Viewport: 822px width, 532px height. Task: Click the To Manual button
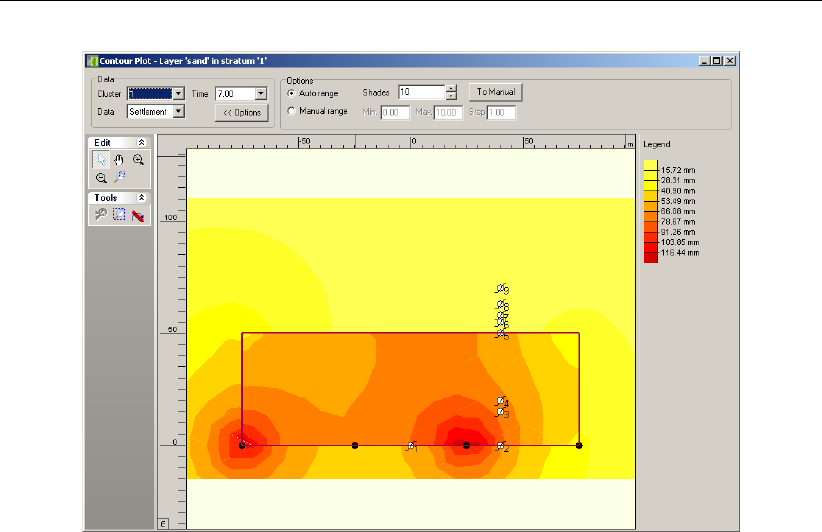496,92
